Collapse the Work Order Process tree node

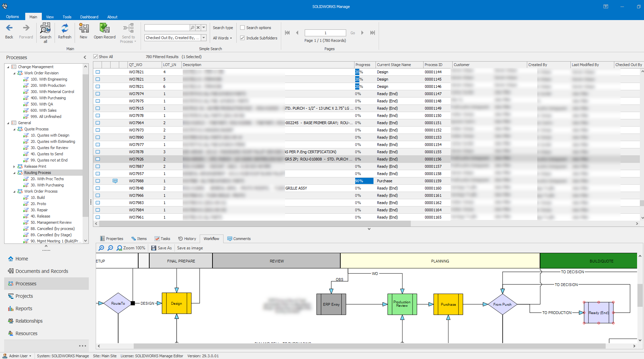pos(14,191)
